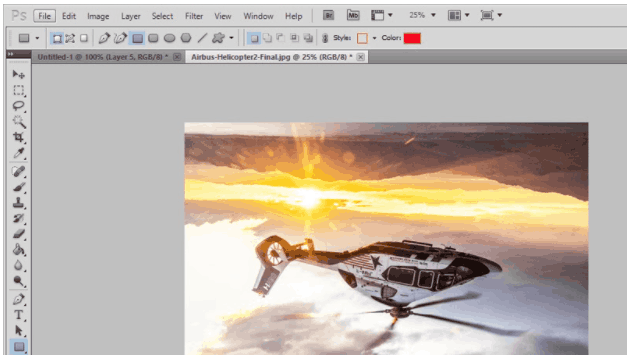
Task: Select the Brush tool
Action: [19, 187]
